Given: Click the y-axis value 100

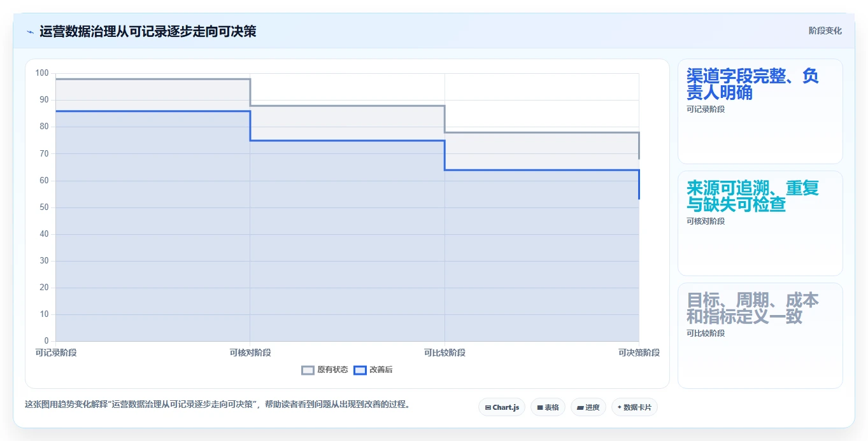Looking at the screenshot, I should coord(42,73).
